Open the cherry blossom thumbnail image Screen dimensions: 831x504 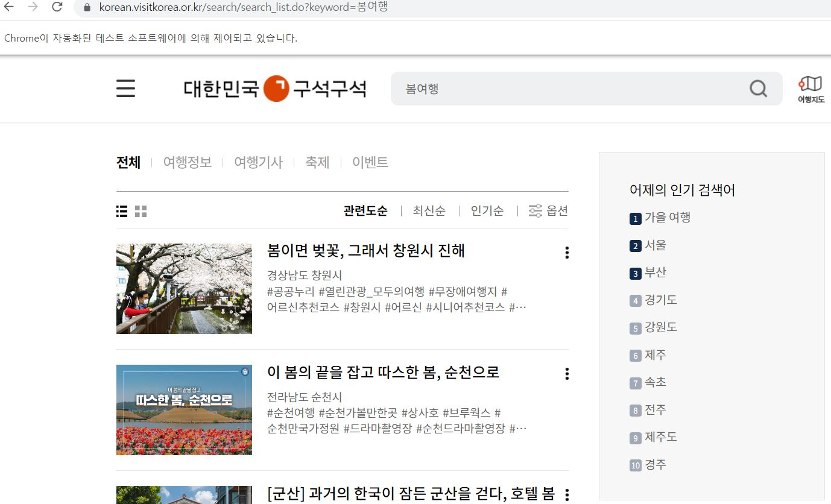click(184, 289)
